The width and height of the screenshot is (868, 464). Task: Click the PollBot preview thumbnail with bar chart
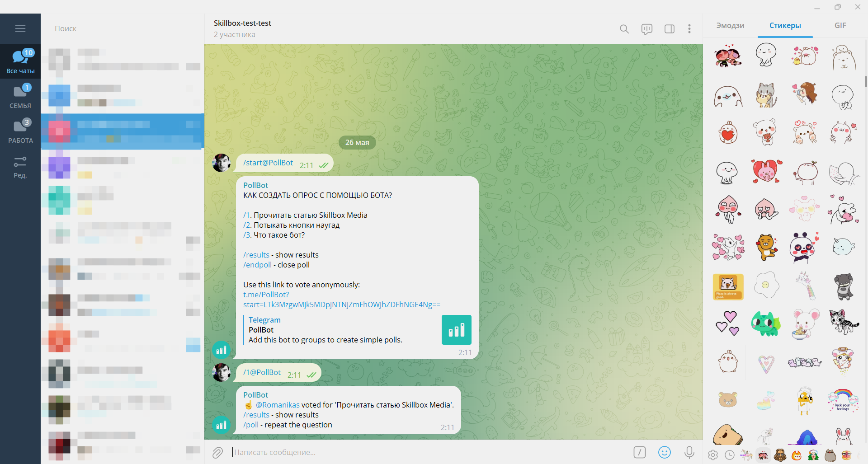457,330
